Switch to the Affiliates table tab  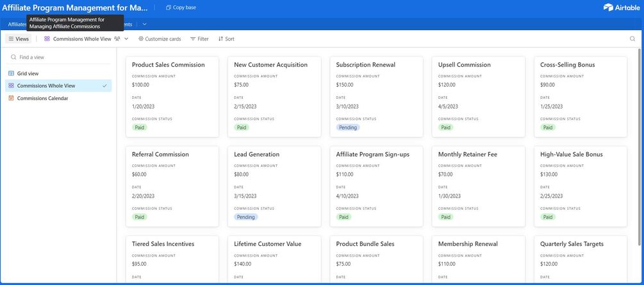(17, 24)
